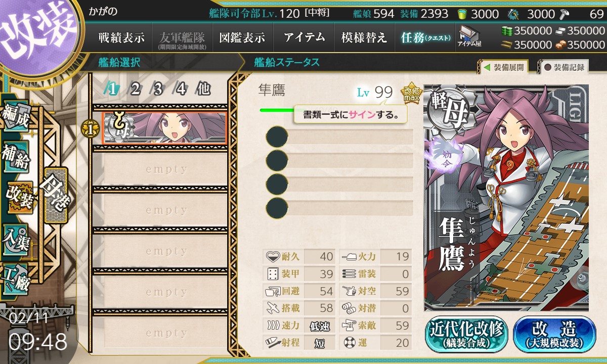Click the second empty equipment slot bar

[339, 160]
